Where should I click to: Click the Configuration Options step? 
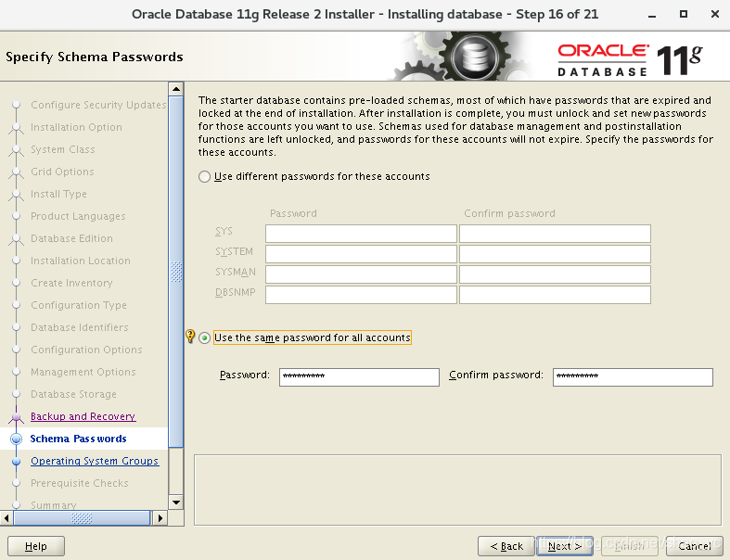pyautogui.click(x=86, y=350)
